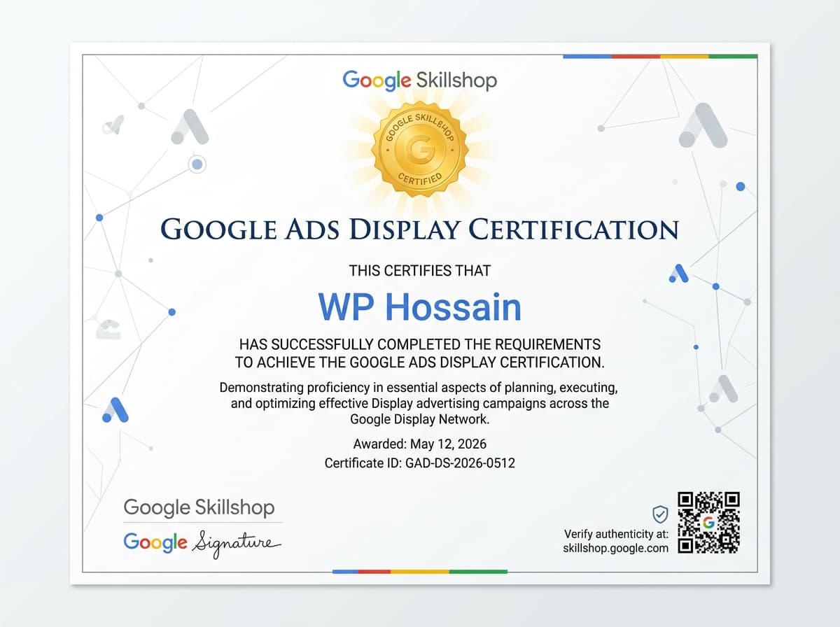Open the skillshop.google.com verification link
This screenshot has width=840, height=627.
615,548
